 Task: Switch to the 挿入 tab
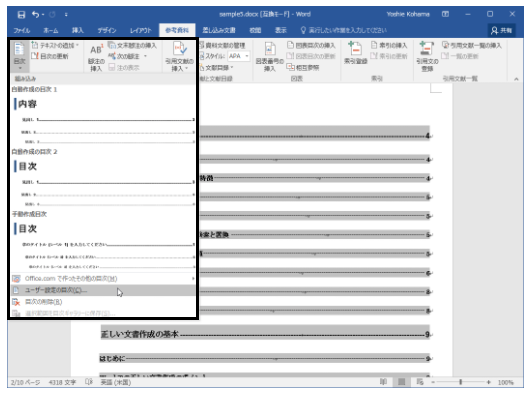(78, 30)
